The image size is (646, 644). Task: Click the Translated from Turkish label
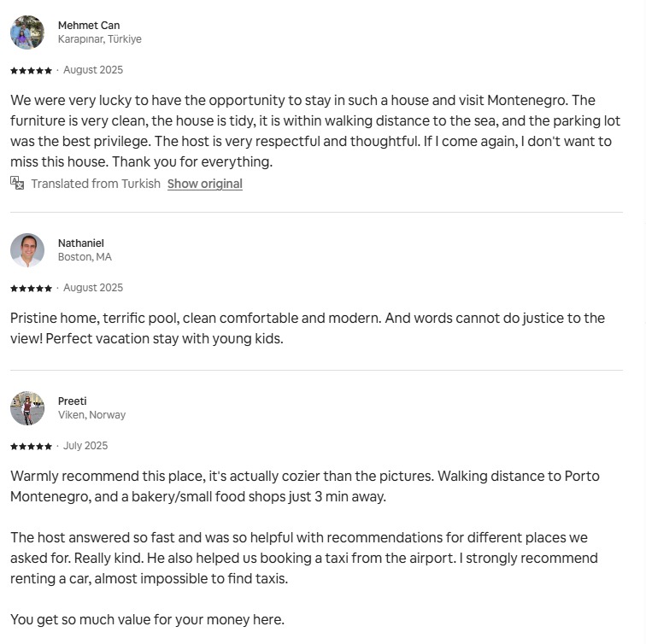(x=96, y=184)
